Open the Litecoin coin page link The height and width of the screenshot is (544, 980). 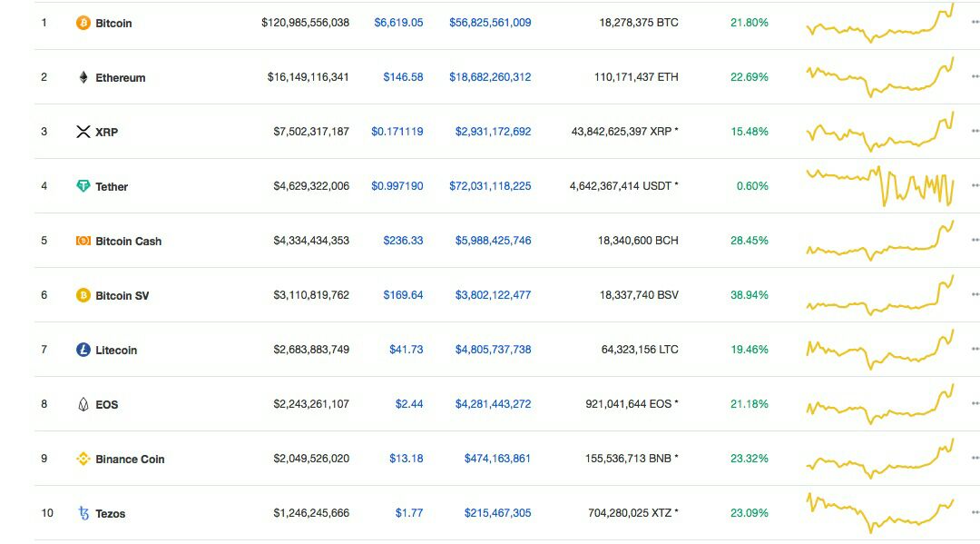click(115, 350)
